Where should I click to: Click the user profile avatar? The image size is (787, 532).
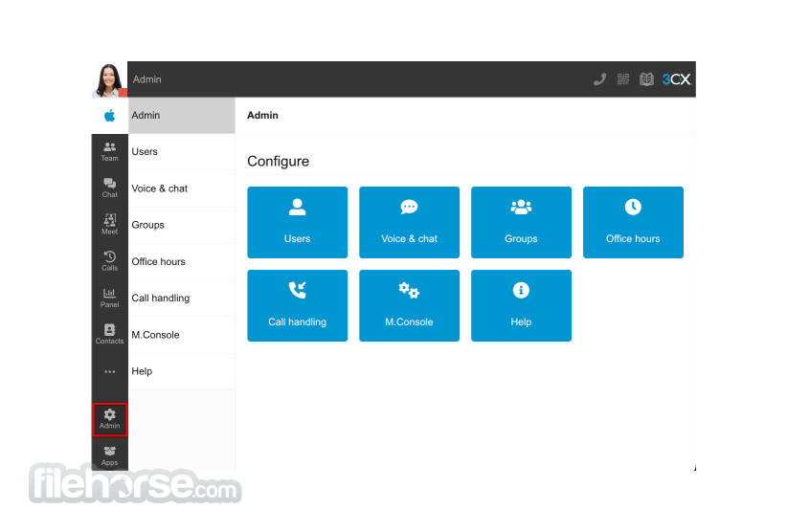[109, 79]
